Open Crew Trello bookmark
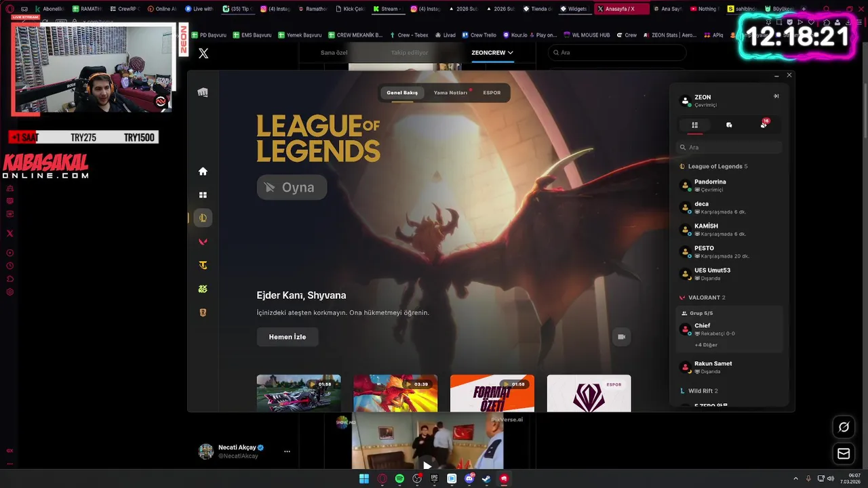This screenshot has height=488, width=868. point(479,35)
